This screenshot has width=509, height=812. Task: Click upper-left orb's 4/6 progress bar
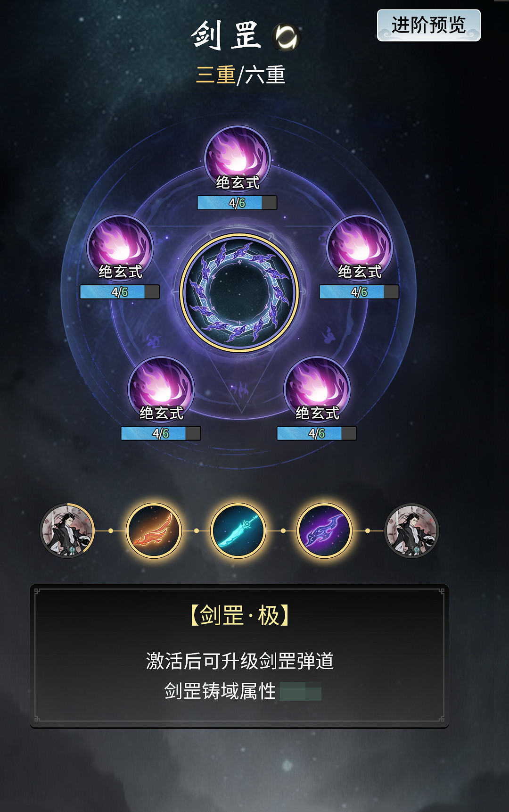click(x=120, y=292)
